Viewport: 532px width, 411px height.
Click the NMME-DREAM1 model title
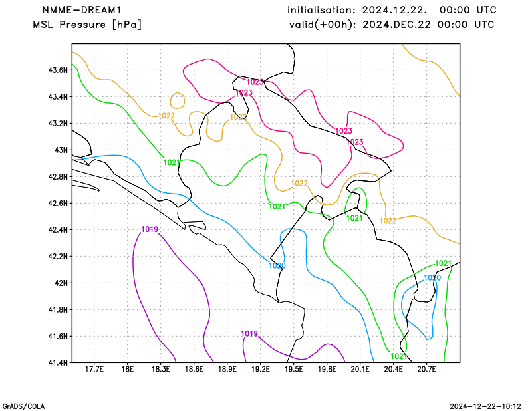[82, 10]
